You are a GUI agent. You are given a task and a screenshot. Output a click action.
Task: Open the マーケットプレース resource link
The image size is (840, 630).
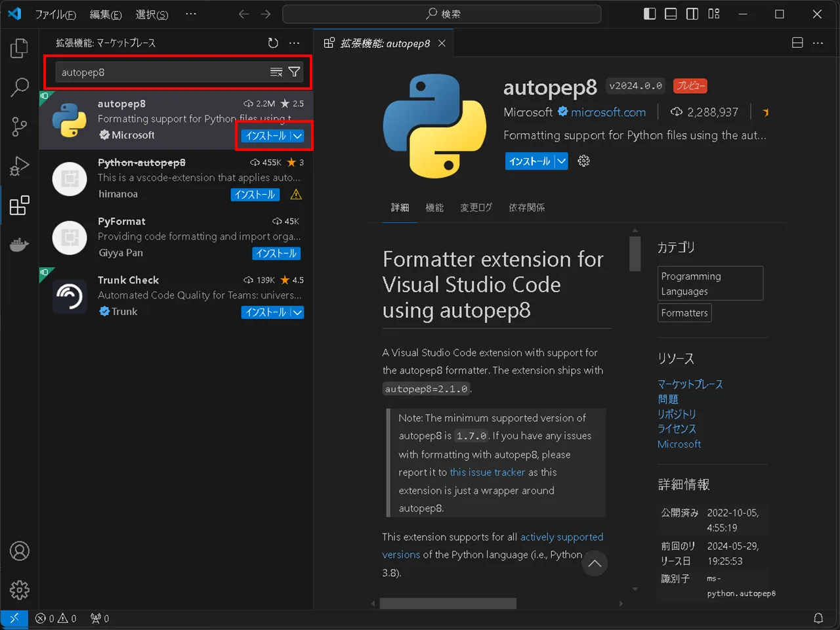690,384
